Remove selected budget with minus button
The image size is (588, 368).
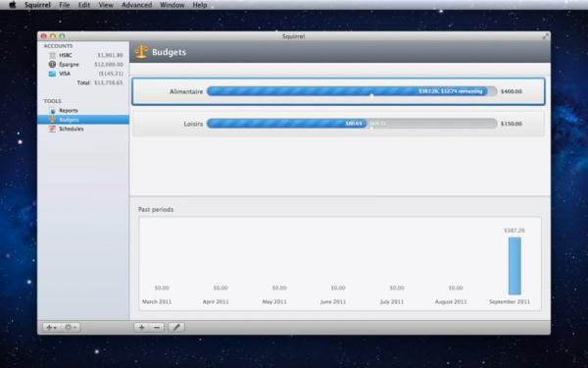pos(157,328)
